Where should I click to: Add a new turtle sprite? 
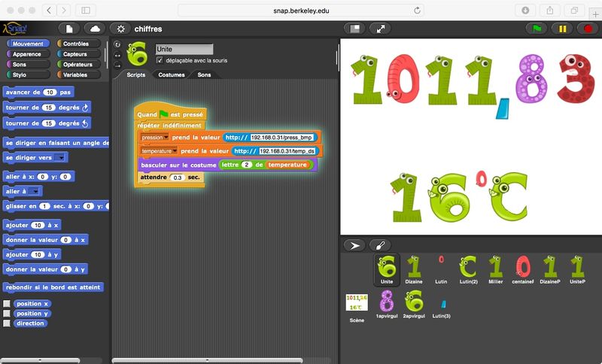click(354, 245)
